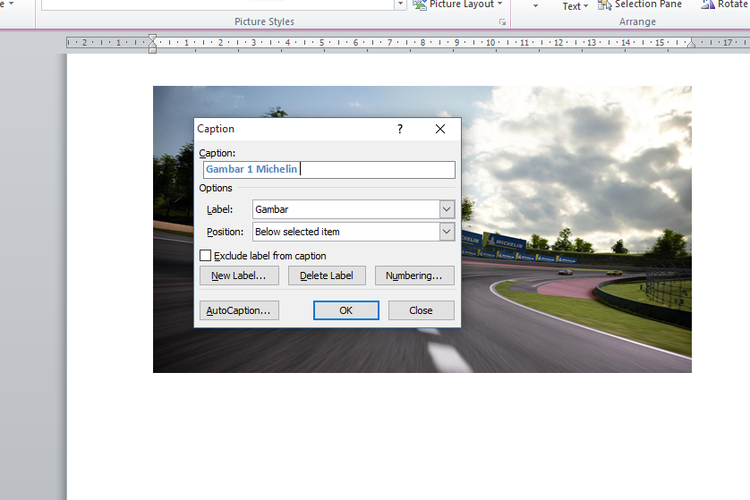750x500 pixels.
Task: Click the Picture Layout icon
Action: click(419, 4)
